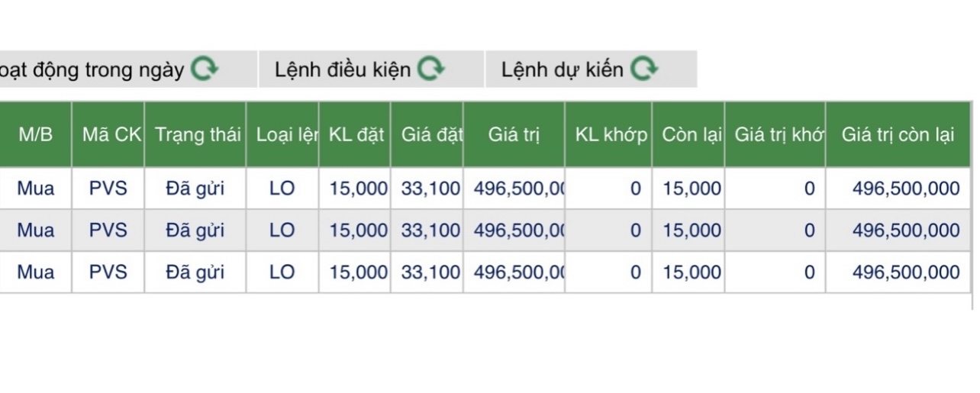Refresh the 'Lệnh điều kiện' list icon

[x=431, y=69]
